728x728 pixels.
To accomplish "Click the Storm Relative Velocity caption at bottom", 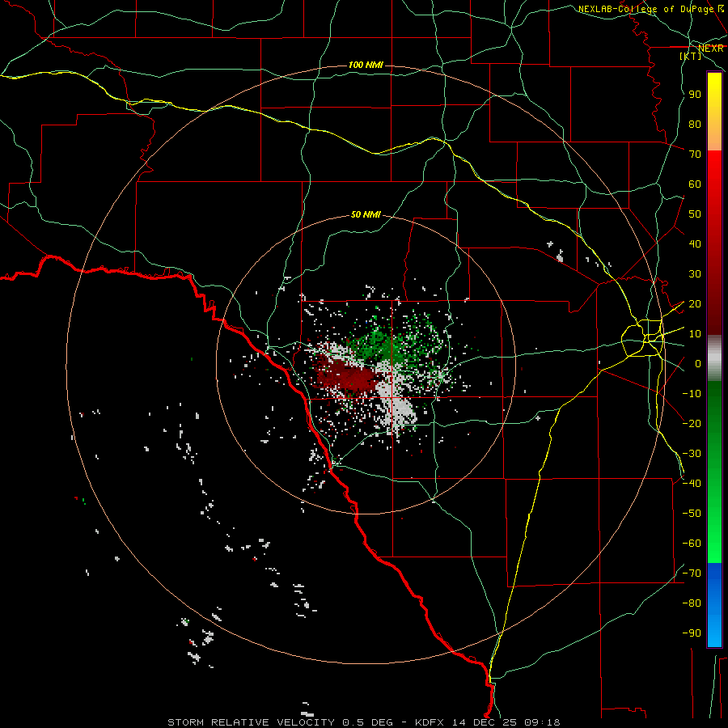I will point(363,722).
